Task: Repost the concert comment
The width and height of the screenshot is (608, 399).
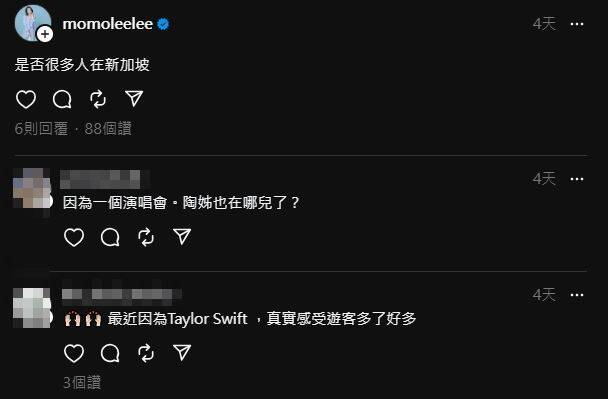Action: (146, 237)
